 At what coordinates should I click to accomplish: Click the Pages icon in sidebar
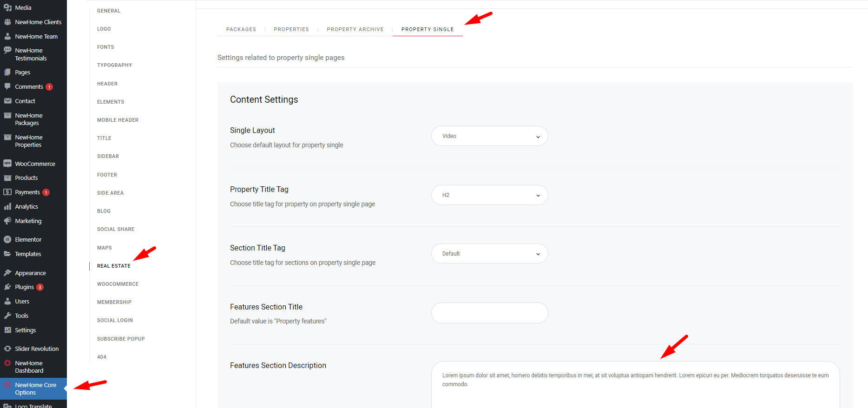pyautogui.click(x=7, y=72)
